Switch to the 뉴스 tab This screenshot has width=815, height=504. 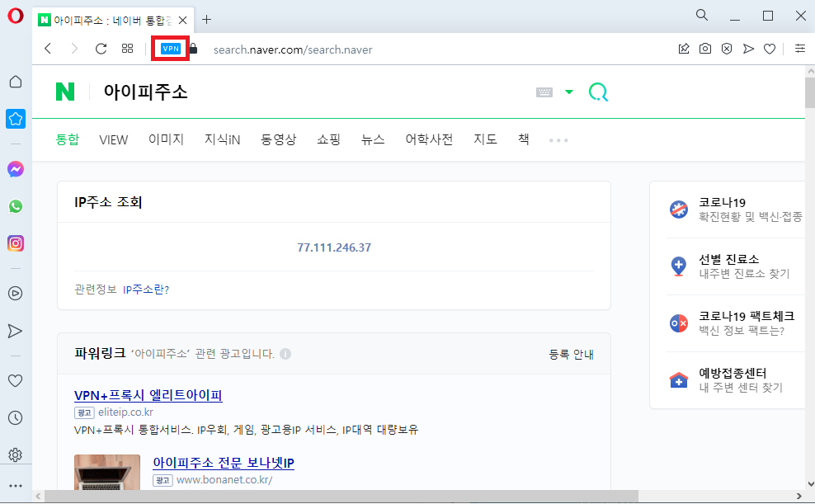(373, 139)
